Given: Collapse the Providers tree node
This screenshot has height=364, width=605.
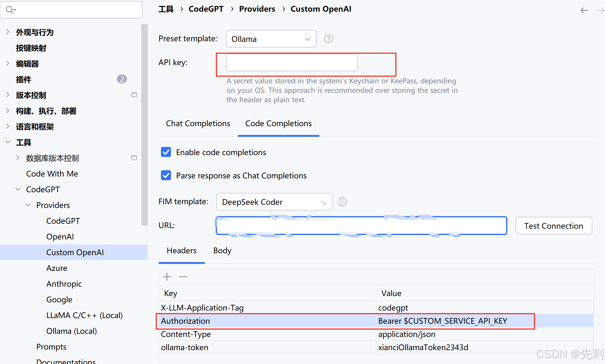Looking at the screenshot, I should coord(28,205).
